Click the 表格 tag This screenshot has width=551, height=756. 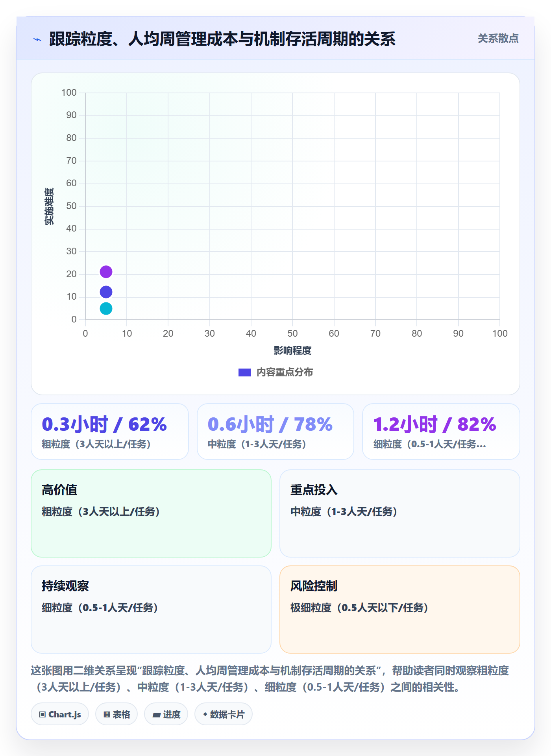click(x=116, y=714)
